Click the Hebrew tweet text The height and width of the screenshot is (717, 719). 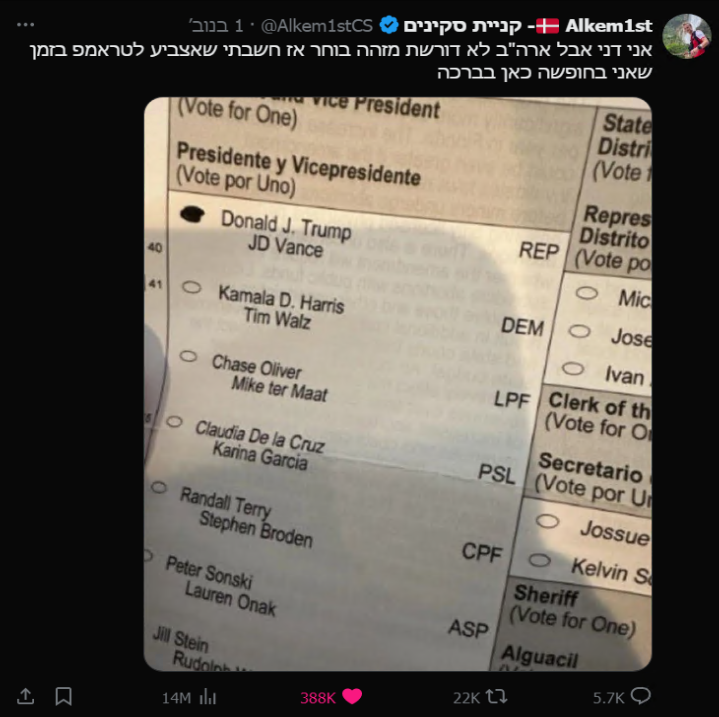pos(341,60)
